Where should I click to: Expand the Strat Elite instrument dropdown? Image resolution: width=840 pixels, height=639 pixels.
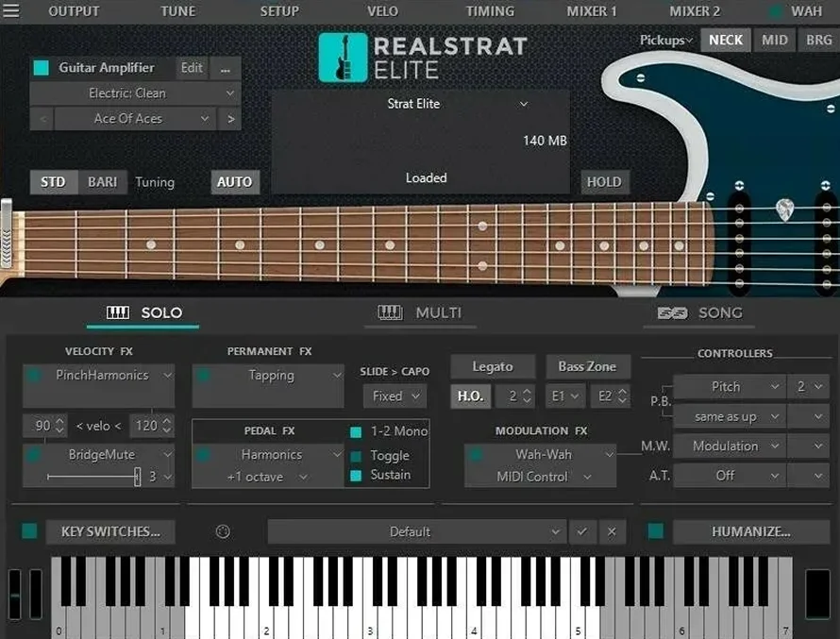pos(524,104)
